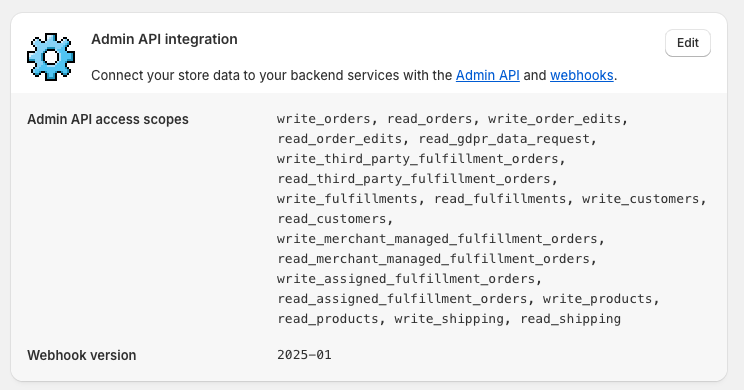This screenshot has height=390, width=744.
Task: Click the blue gear integration icon
Action: tap(51, 57)
